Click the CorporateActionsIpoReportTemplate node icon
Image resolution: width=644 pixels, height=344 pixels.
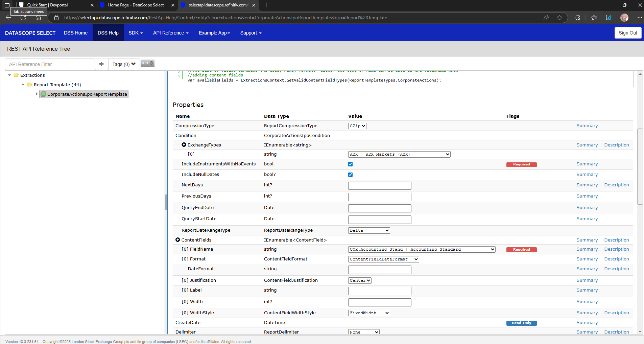tap(43, 94)
